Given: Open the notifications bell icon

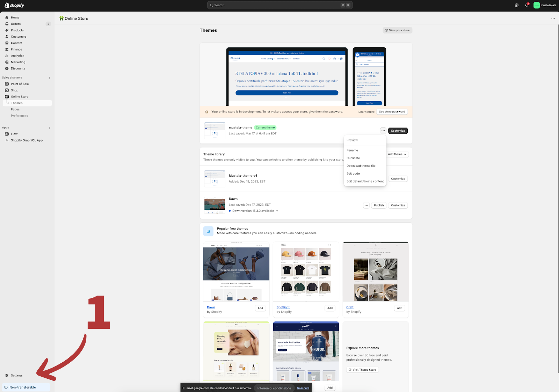Looking at the screenshot, I should tap(527, 5).
